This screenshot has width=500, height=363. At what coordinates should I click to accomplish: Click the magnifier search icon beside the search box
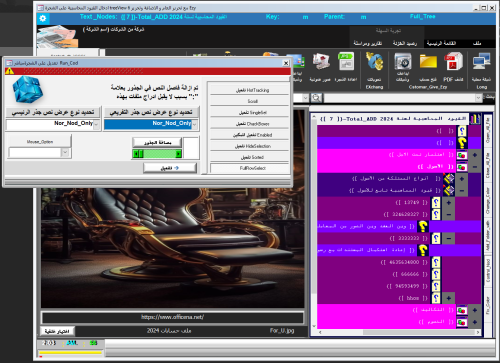coord(316,98)
